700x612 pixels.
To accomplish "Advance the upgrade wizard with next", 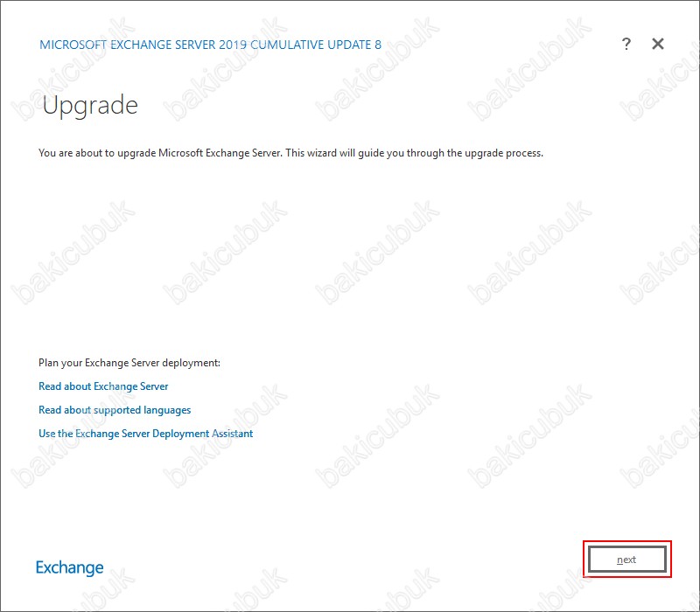I will [x=626, y=560].
